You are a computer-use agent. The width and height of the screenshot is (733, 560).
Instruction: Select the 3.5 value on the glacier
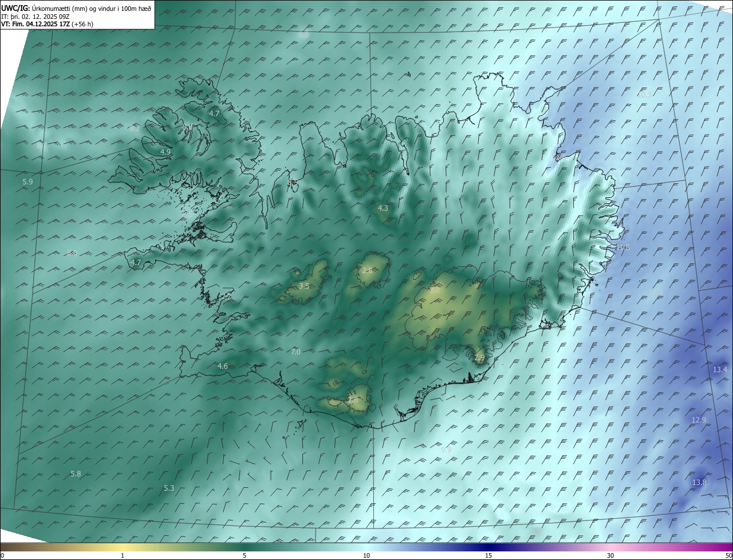(304, 286)
